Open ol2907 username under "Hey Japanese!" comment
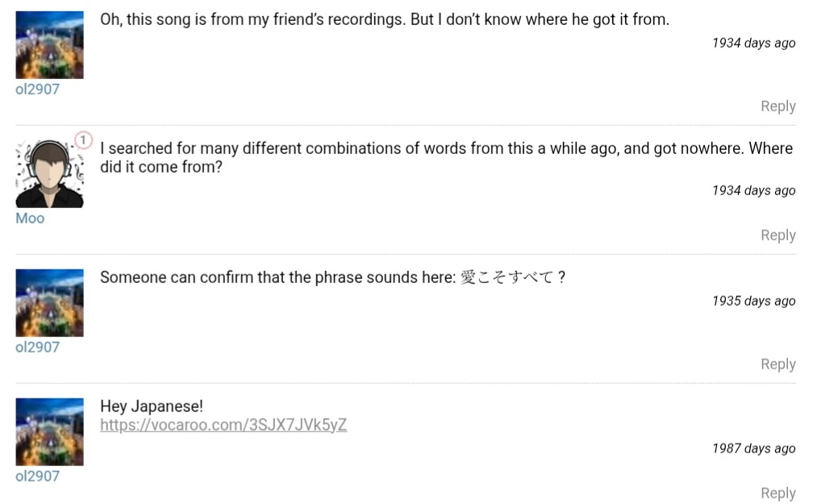The height and width of the screenshot is (504, 813). (37, 477)
